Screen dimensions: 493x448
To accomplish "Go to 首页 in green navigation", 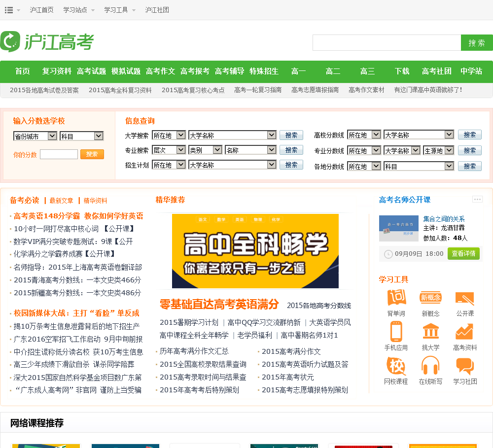I will pos(23,71).
